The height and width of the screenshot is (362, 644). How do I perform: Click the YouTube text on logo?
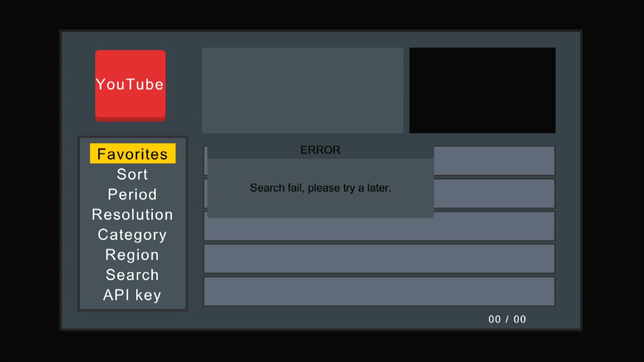[x=130, y=84]
